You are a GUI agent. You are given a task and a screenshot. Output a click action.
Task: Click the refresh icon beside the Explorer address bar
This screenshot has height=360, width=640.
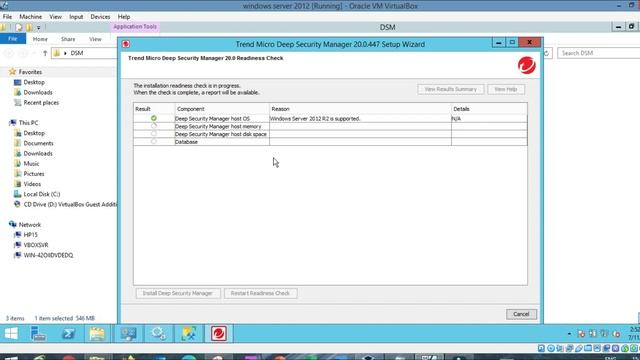coord(547,53)
